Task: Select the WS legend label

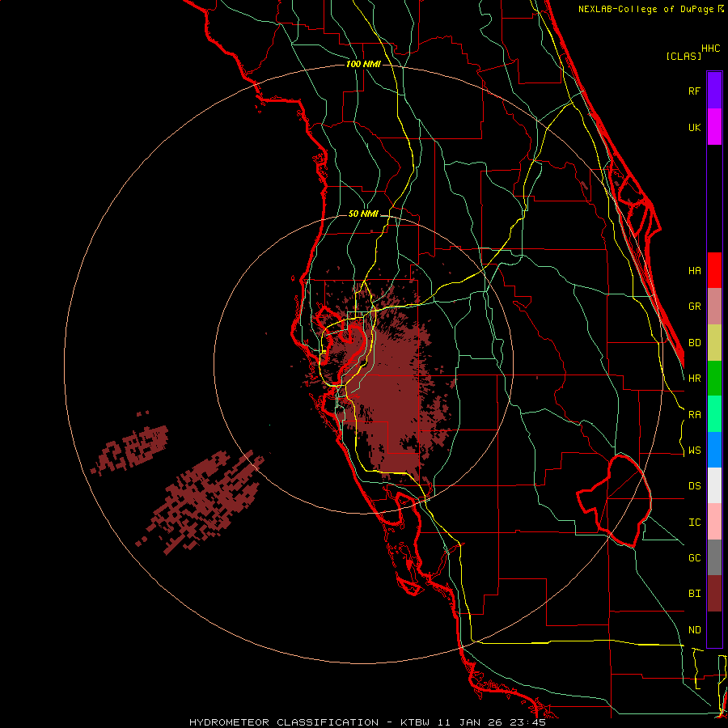Action: coord(694,451)
